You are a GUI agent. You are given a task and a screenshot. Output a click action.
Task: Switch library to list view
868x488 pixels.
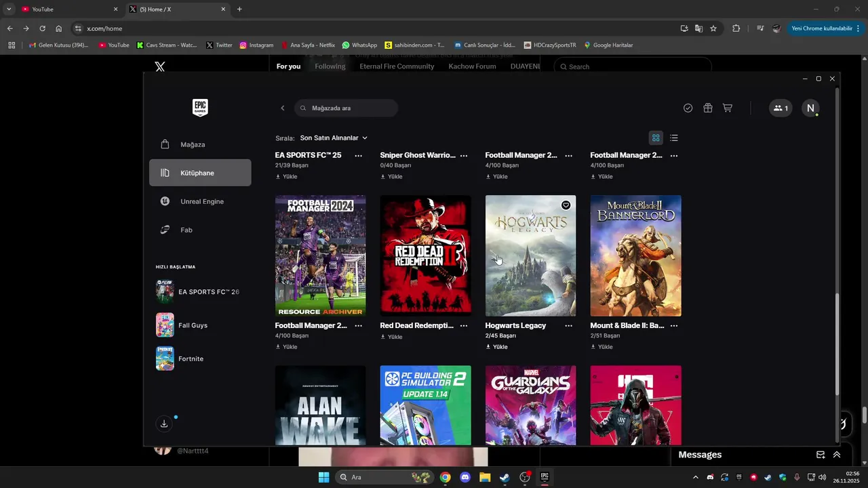pos(673,138)
